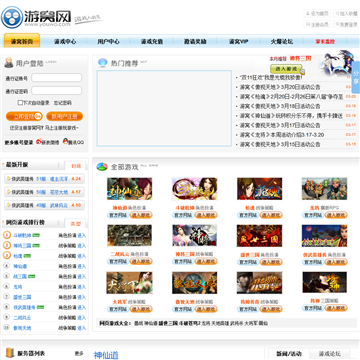This screenshot has height=360, width=360.
Task: Click the rank 6 badge beside 龙将
Action: click(x=7, y=286)
